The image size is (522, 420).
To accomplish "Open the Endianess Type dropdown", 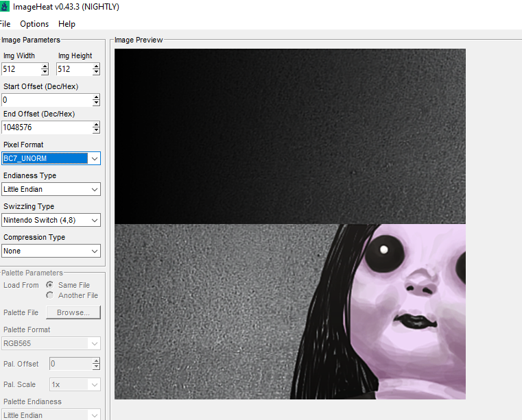I will 51,189.
